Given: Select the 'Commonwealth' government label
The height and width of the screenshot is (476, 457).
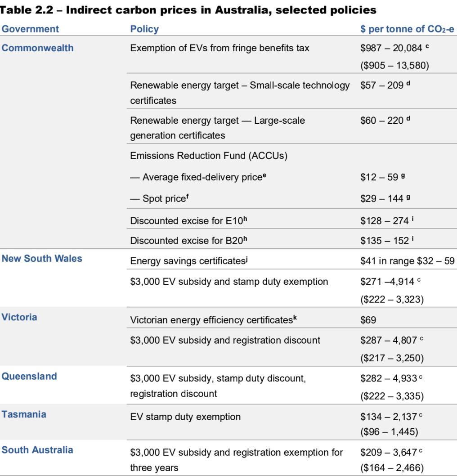Looking at the screenshot, I should (x=38, y=48).
